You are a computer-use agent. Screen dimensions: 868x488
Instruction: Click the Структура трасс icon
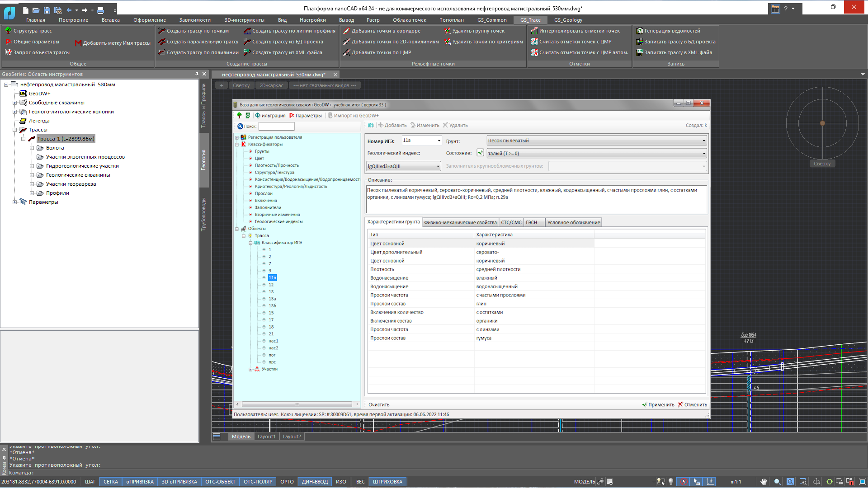click(x=8, y=31)
